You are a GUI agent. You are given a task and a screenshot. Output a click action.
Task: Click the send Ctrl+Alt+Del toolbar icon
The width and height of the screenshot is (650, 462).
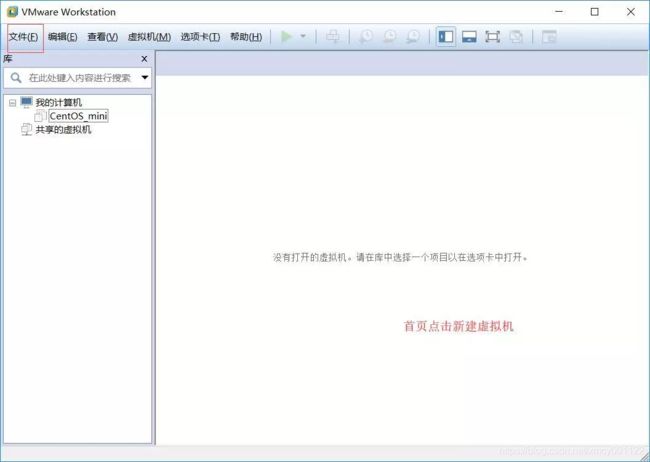332,36
